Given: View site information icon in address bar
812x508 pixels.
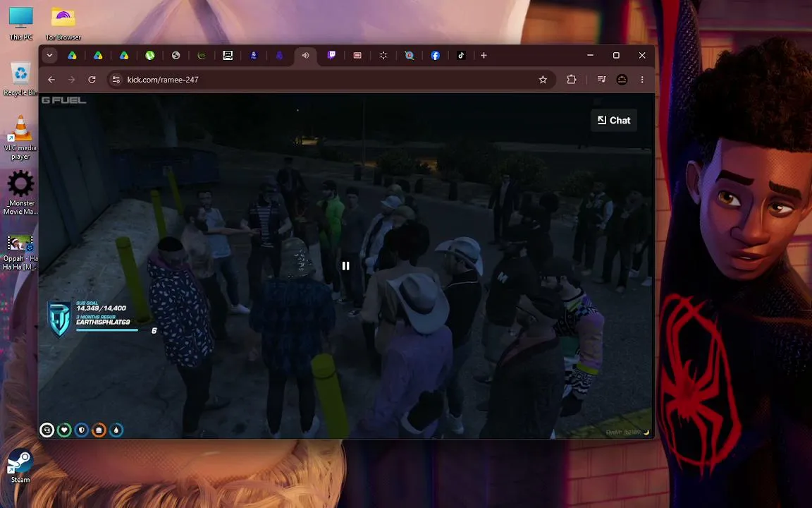Looking at the screenshot, I should [x=116, y=79].
